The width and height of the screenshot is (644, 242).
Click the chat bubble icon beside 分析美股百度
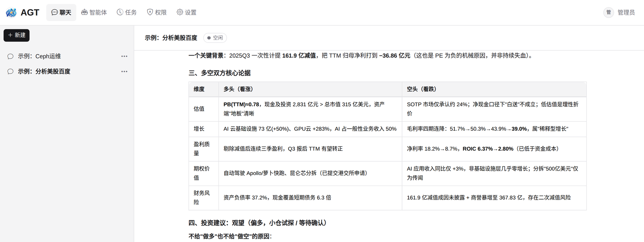tap(10, 71)
